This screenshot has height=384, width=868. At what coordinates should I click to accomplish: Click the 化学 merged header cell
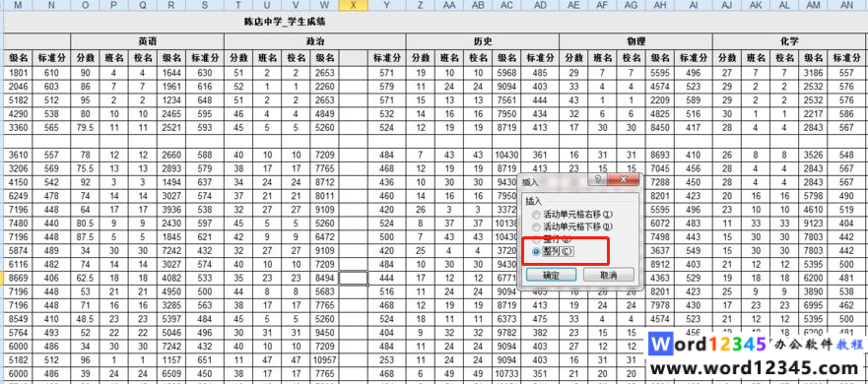pyautogui.click(x=789, y=42)
